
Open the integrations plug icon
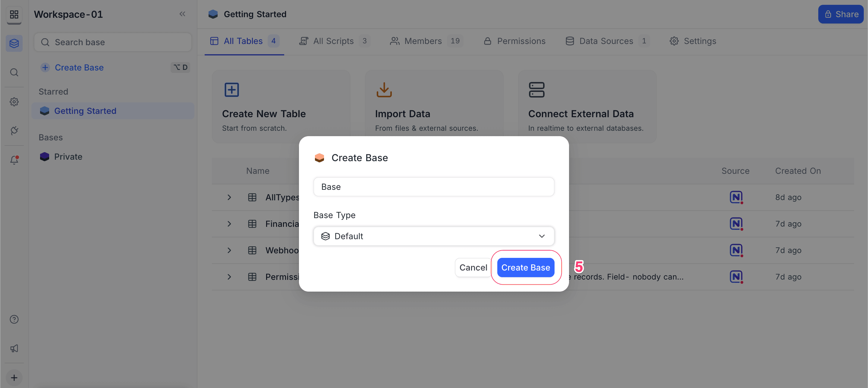tap(14, 131)
